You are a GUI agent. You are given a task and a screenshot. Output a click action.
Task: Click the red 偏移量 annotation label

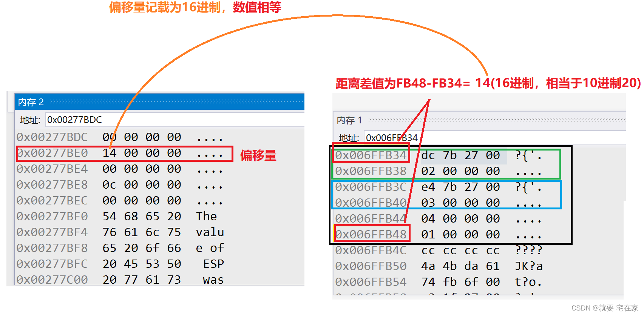[258, 155]
